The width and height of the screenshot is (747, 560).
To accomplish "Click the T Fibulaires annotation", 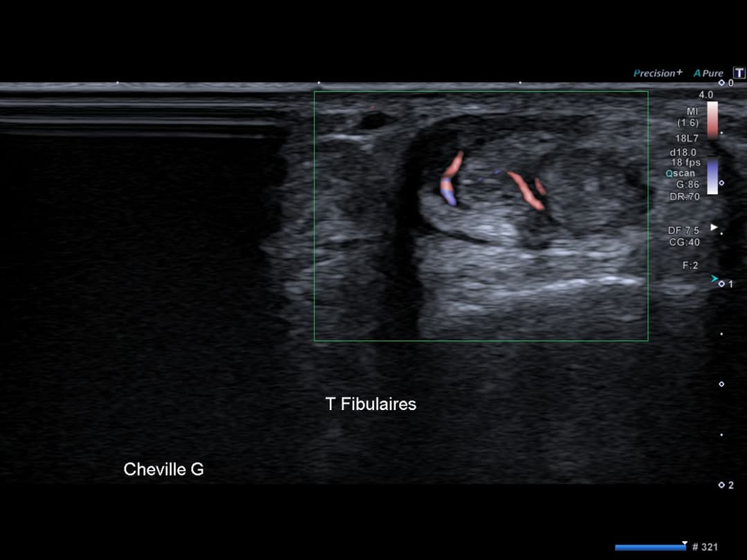I will point(371,404).
